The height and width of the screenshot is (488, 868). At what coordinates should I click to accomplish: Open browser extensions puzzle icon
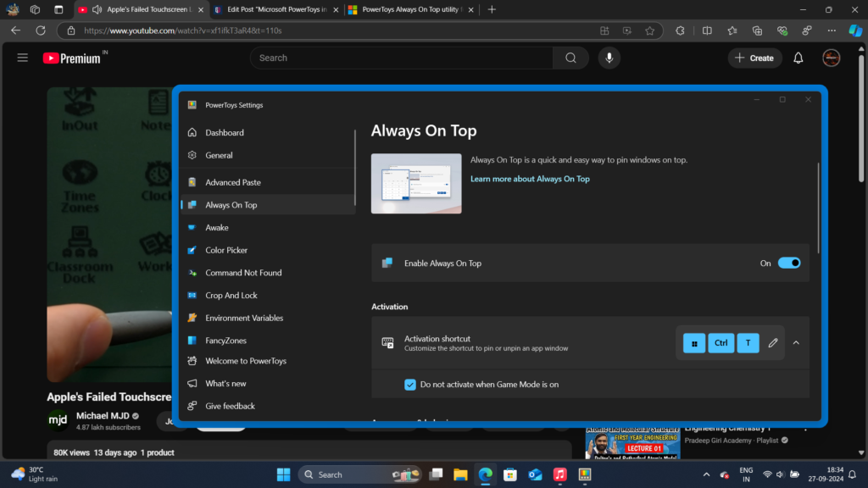pyautogui.click(x=680, y=31)
